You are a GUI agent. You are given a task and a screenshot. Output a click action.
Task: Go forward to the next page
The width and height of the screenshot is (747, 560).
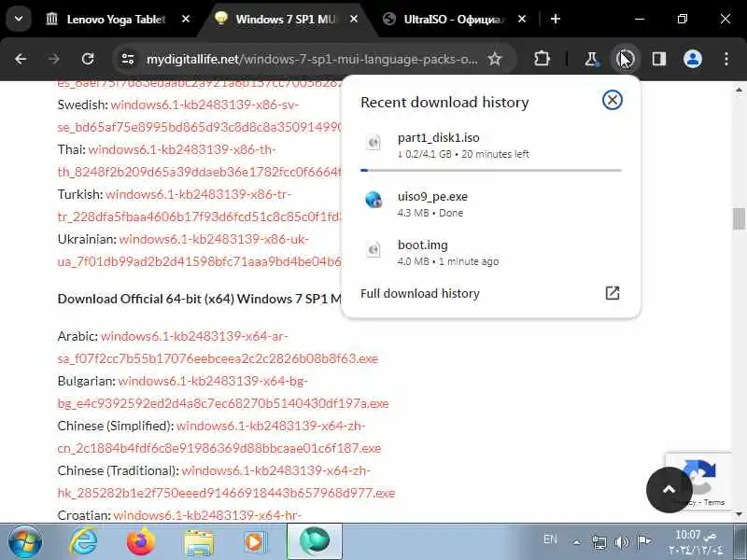tap(54, 59)
